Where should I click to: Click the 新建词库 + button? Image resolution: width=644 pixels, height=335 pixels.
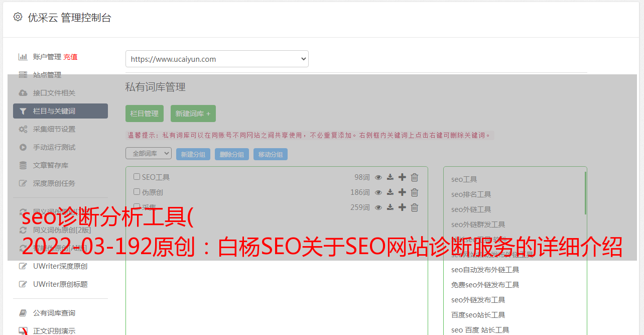[193, 114]
